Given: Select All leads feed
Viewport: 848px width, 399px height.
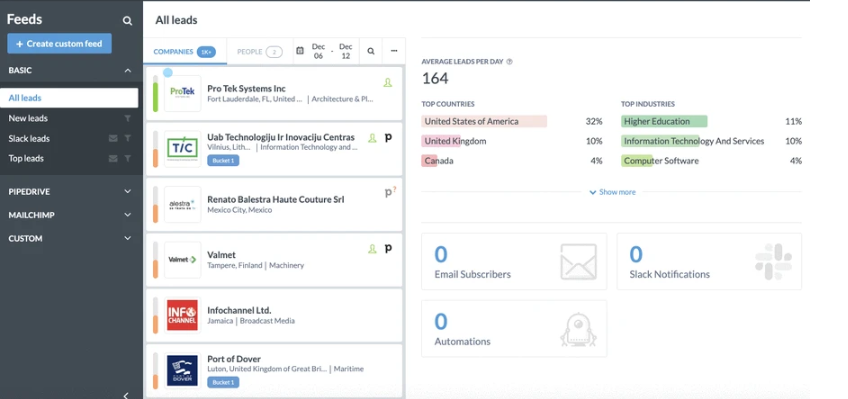Looking at the screenshot, I should 69,98.
